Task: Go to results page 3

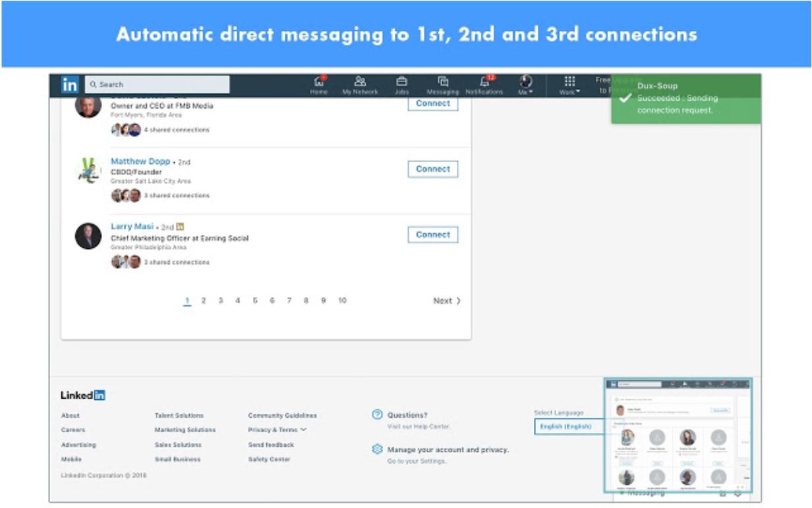Action: (221, 300)
